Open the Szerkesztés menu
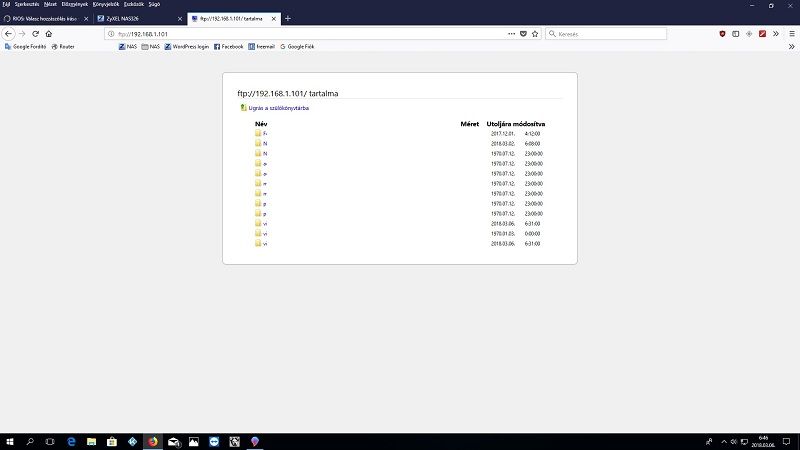 [27, 4]
